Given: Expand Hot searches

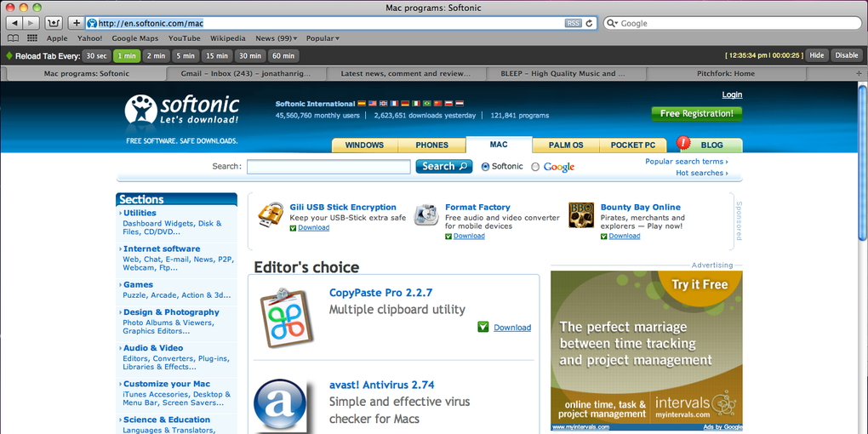Looking at the screenshot, I should tap(702, 173).
